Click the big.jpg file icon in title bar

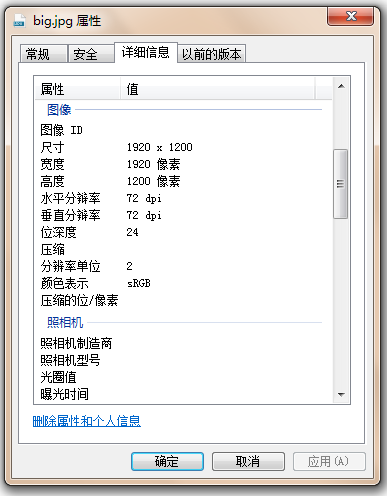[19, 21]
